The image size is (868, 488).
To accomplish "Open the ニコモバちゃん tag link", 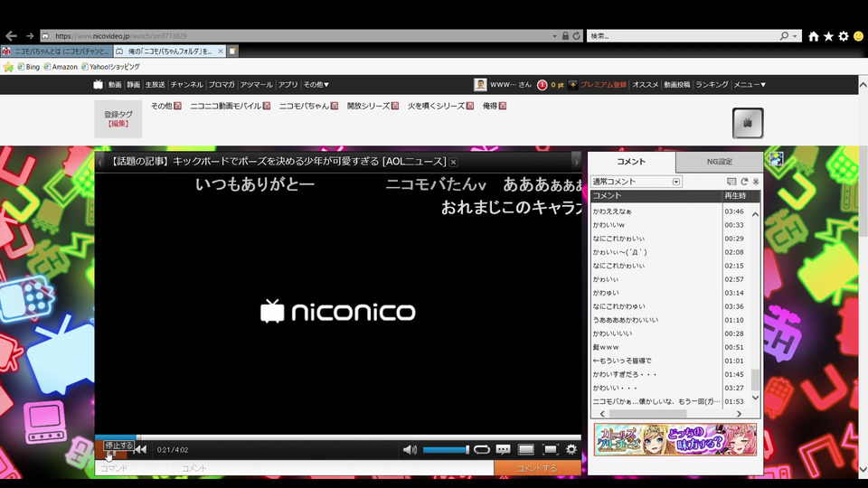I will 304,106.
